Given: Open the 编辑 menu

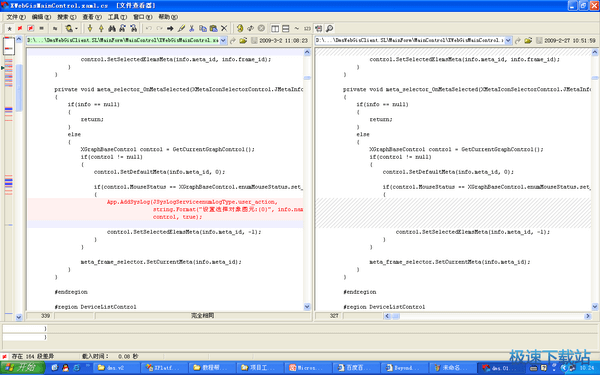Looking at the screenshot, I should (x=41, y=17).
